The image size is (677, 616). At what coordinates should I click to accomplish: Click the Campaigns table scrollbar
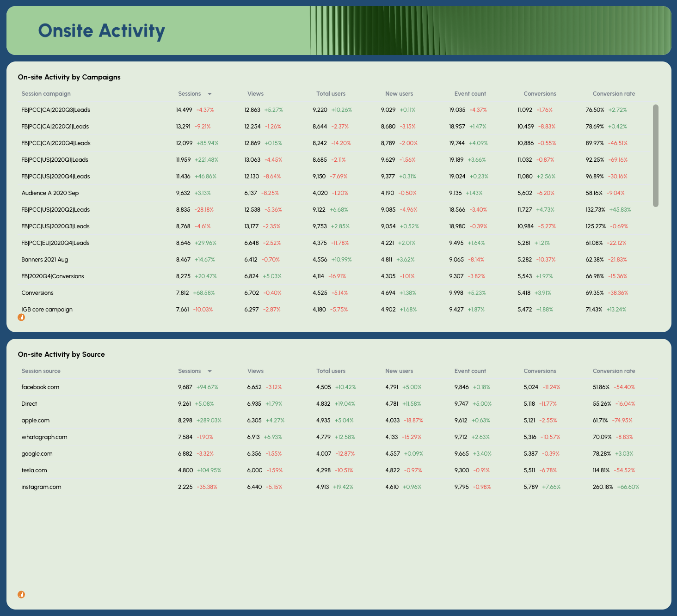656,155
